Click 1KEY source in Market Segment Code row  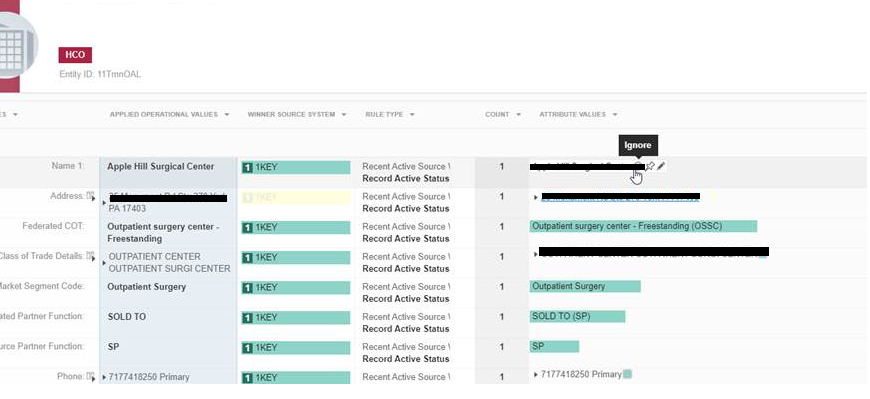click(296, 287)
